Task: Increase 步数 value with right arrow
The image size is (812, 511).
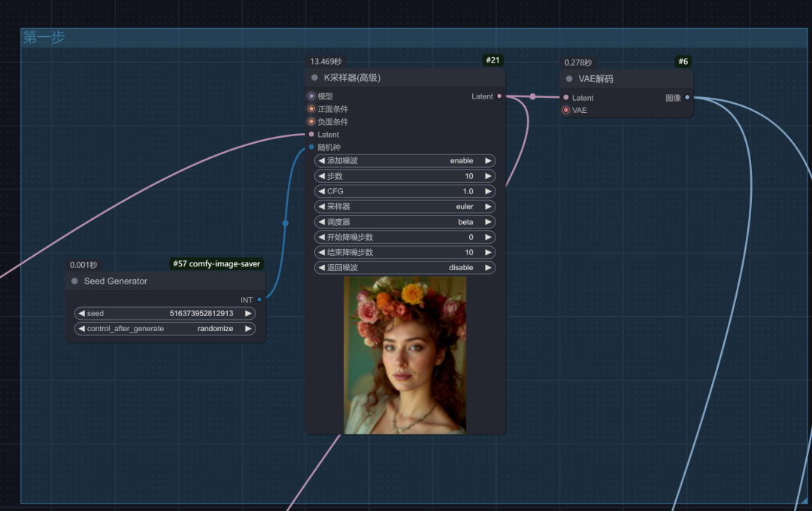Action: click(488, 175)
